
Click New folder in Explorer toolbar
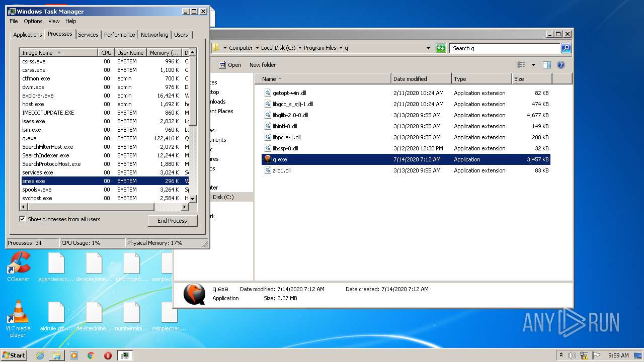tap(263, 65)
